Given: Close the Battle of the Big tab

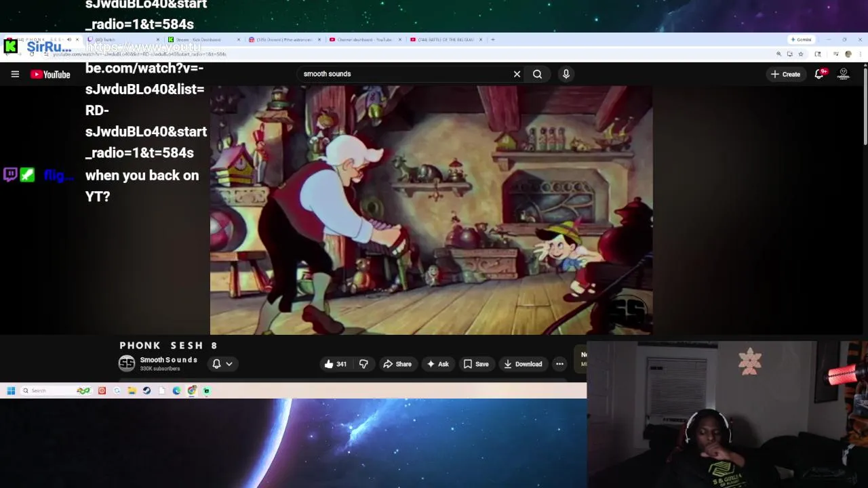Looking at the screenshot, I should click(481, 39).
